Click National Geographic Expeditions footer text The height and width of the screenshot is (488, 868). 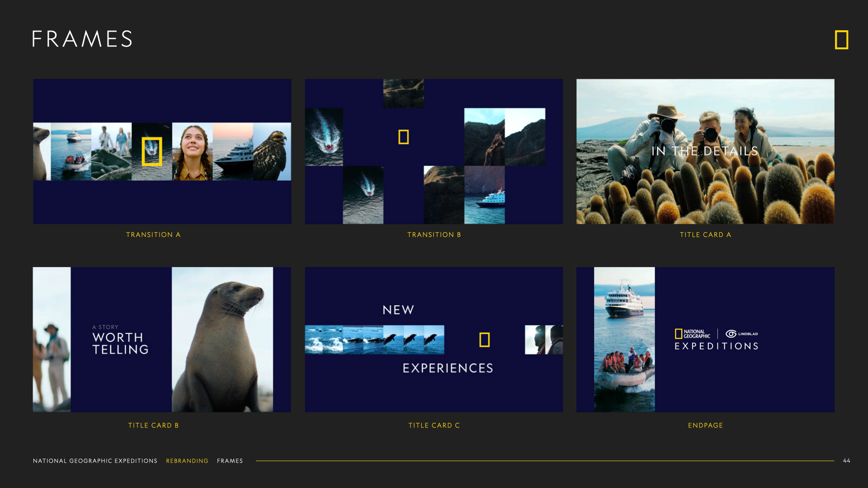95,461
